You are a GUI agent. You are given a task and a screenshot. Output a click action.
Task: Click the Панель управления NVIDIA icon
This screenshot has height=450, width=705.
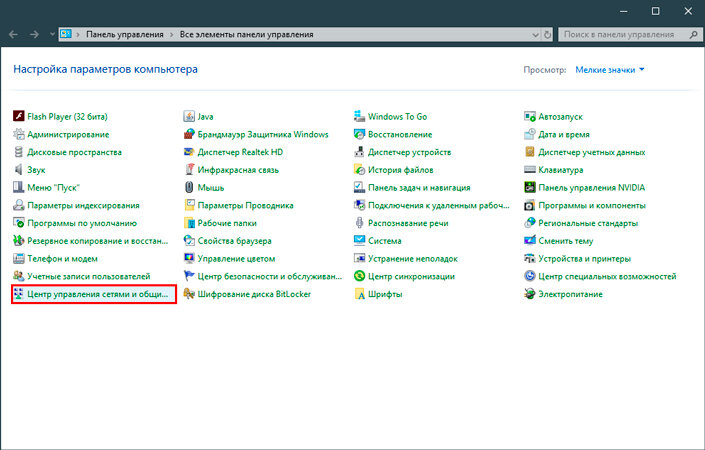tap(530, 187)
